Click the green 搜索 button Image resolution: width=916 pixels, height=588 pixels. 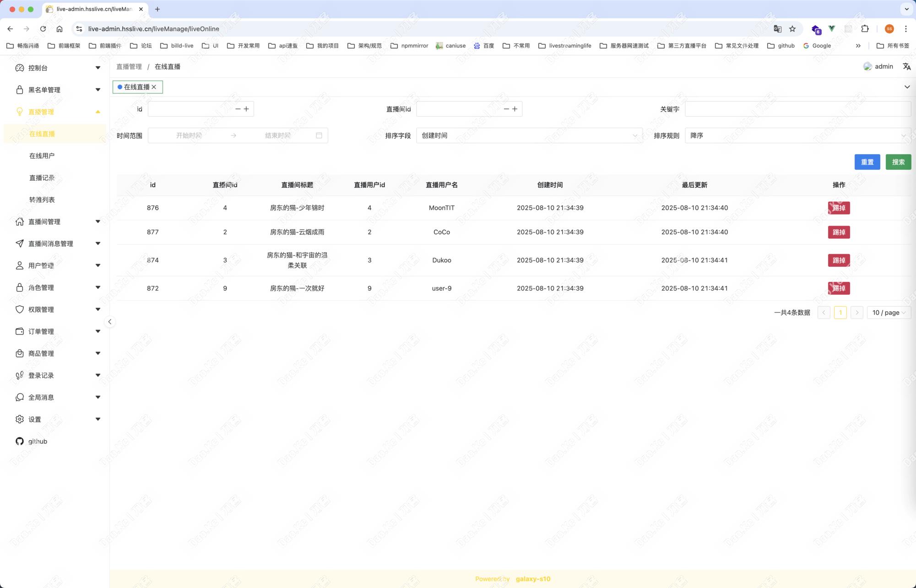898,162
